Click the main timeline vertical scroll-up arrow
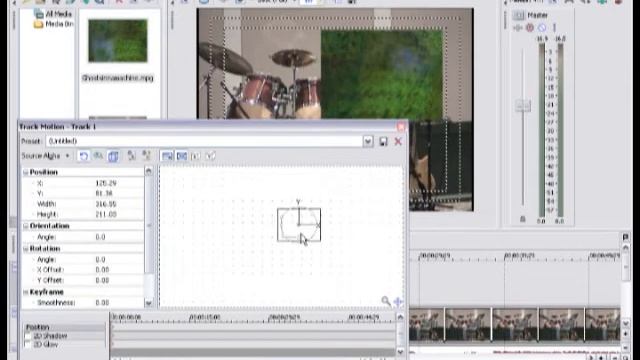 click(625, 248)
